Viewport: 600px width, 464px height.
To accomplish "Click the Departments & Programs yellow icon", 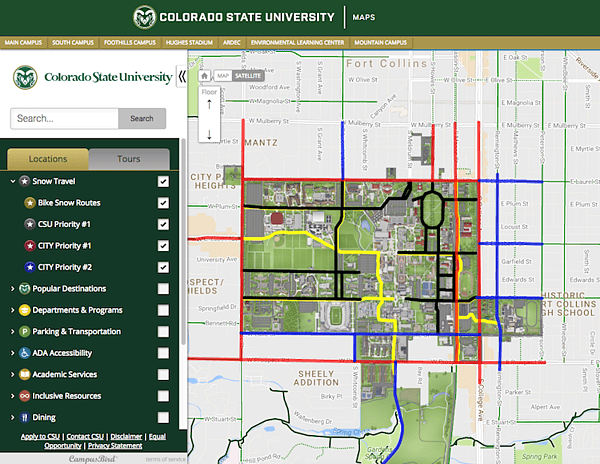I will pos(24,310).
